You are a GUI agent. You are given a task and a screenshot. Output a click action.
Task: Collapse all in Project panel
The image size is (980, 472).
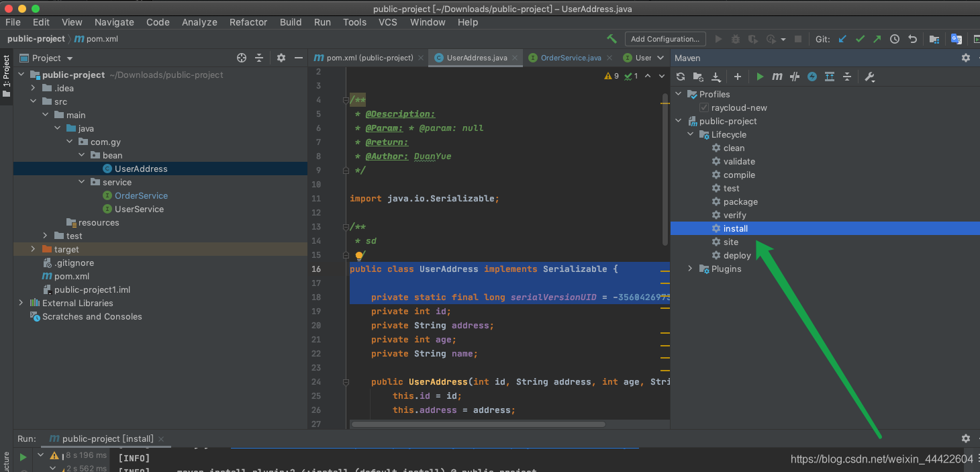(x=259, y=58)
